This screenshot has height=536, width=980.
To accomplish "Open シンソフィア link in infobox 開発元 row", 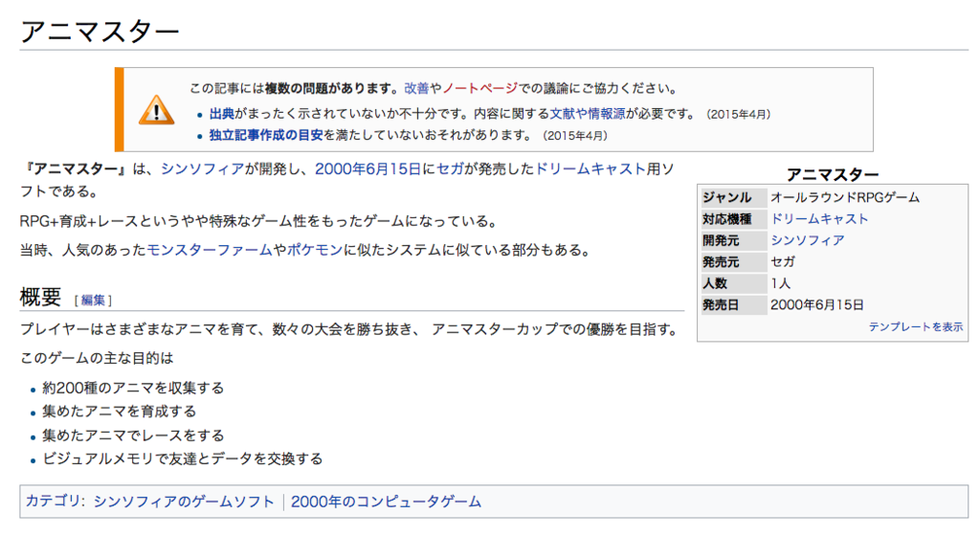I will (808, 240).
